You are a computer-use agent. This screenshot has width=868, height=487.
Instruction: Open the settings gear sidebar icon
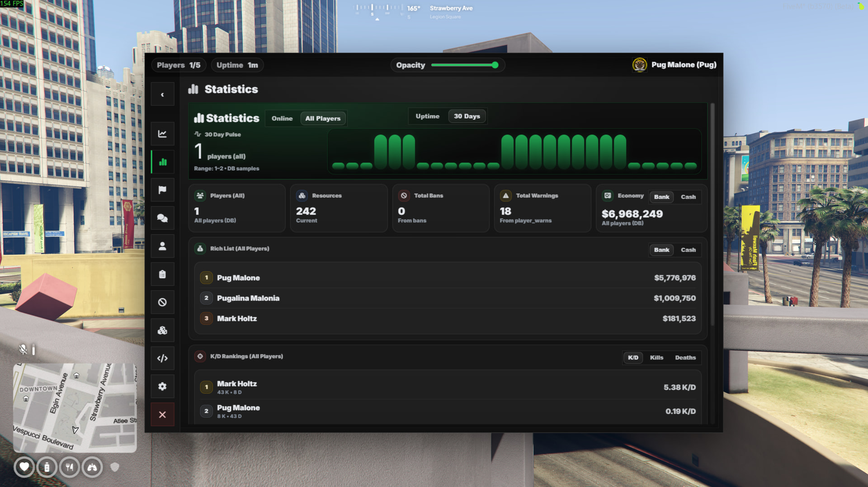[x=162, y=387]
